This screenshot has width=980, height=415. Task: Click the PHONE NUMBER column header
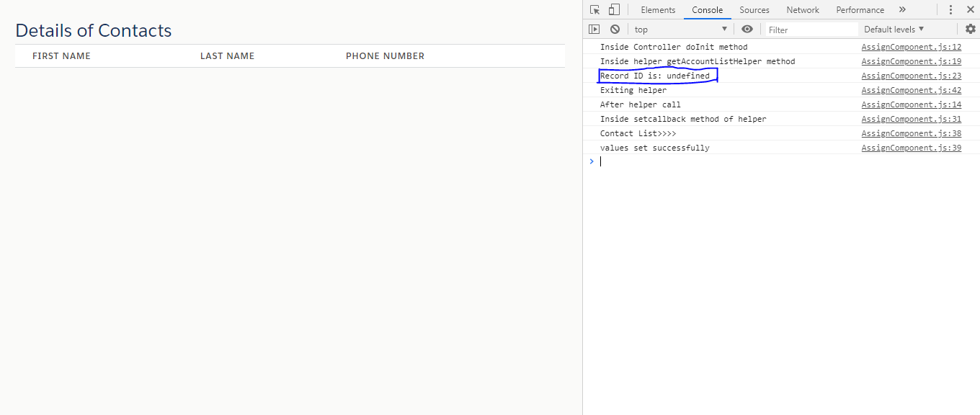click(x=385, y=56)
